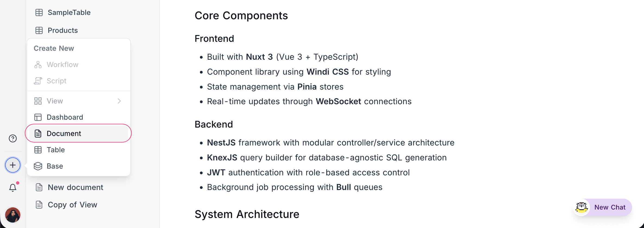Select the Base stack icon
This screenshot has width=644, height=228.
(x=38, y=166)
